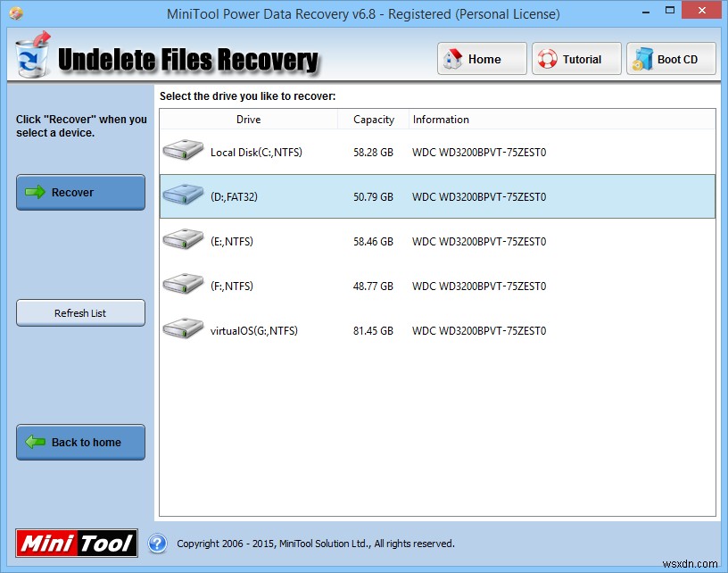Screen dimensions: 728x573
Task: Click the Capacity column header
Action: (x=372, y=119)
